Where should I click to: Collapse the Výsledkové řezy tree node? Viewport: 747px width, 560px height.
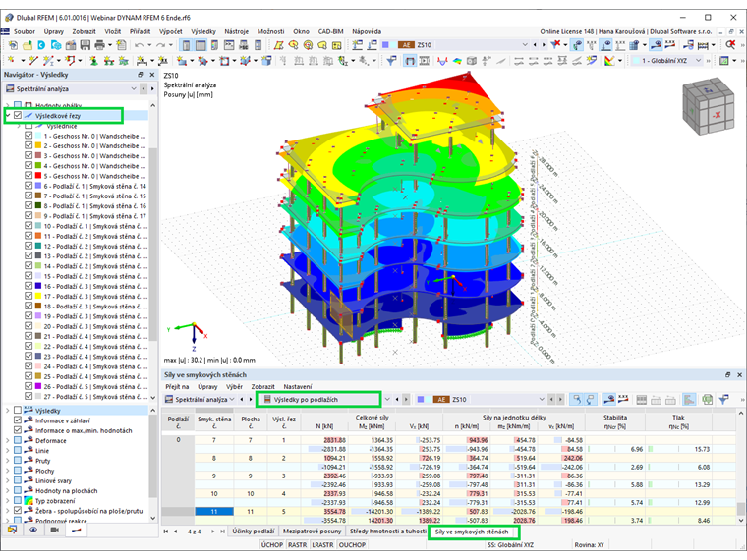(x=8, y=115)
